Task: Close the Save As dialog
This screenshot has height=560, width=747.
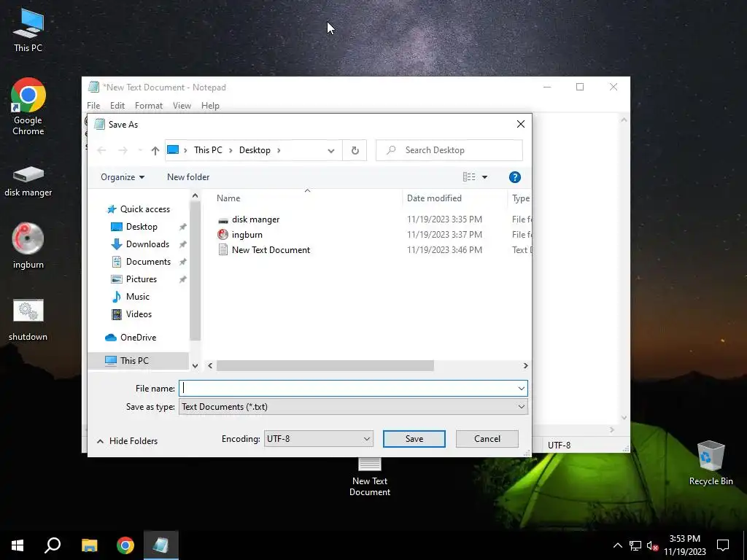Action: click(521, 124)
